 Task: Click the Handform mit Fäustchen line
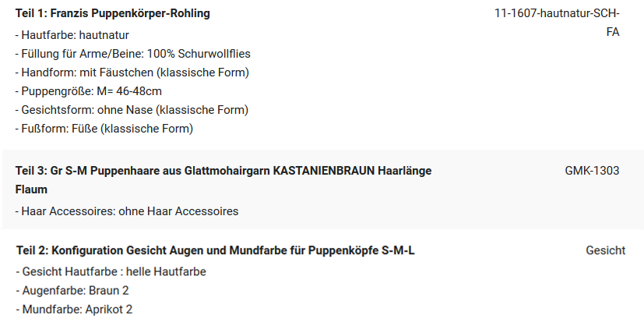132,73
